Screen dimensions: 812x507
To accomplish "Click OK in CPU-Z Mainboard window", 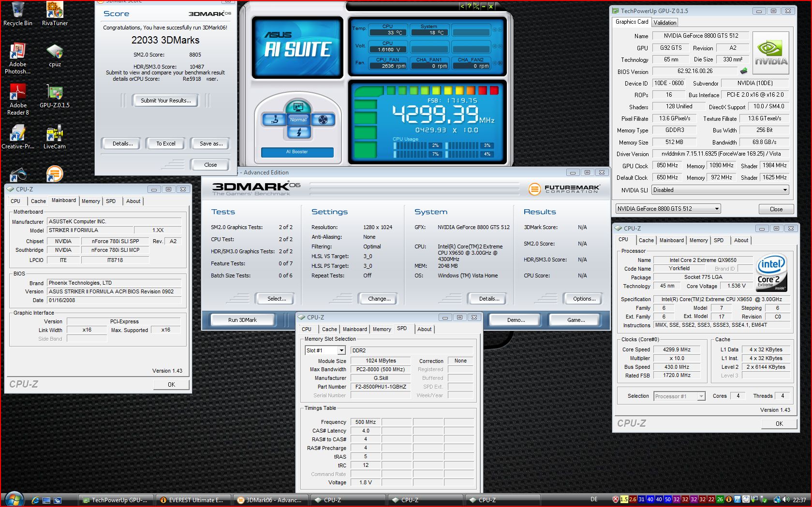I will 171,384.
